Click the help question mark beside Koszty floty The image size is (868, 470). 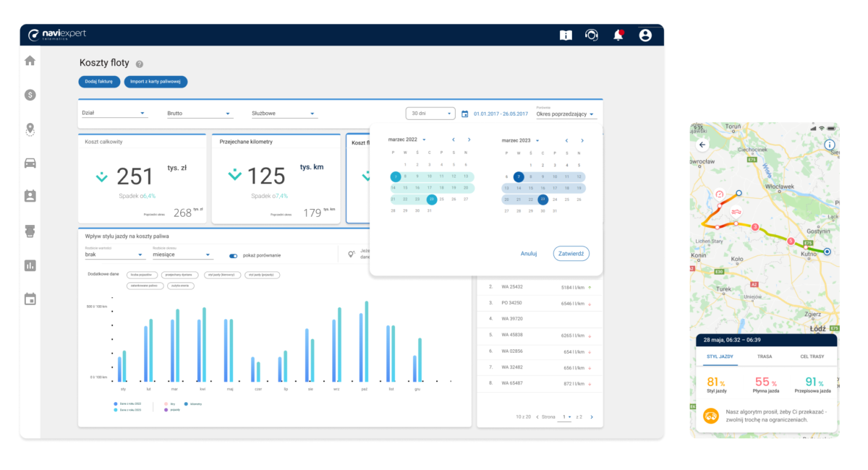coord(140,64)
